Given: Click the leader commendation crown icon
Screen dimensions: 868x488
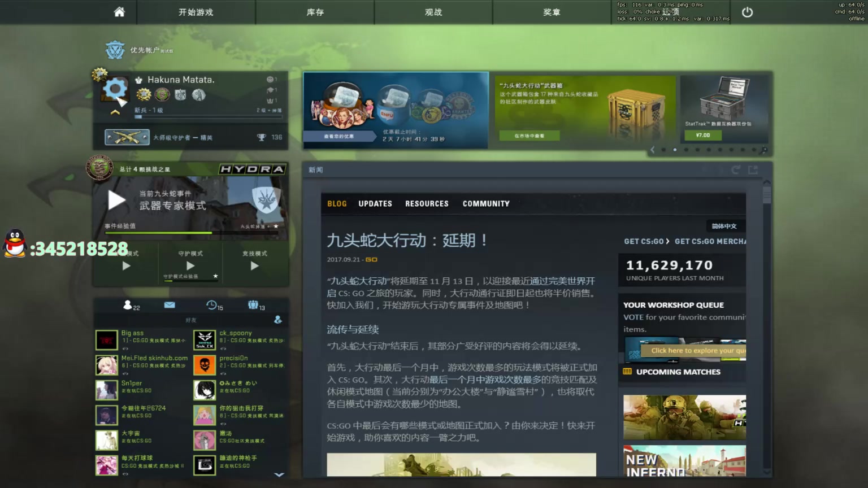Looking at the screenshot, I should [271, 101].
